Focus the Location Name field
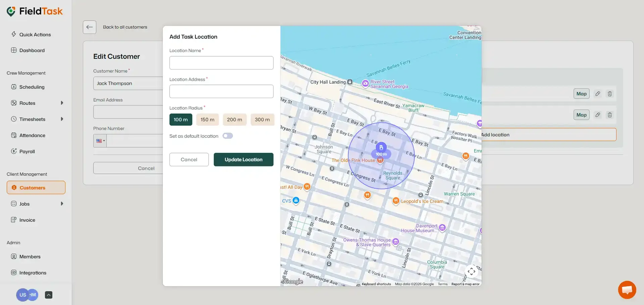The height and width of the screenshot is (305, 644). [x=221, y=63]
